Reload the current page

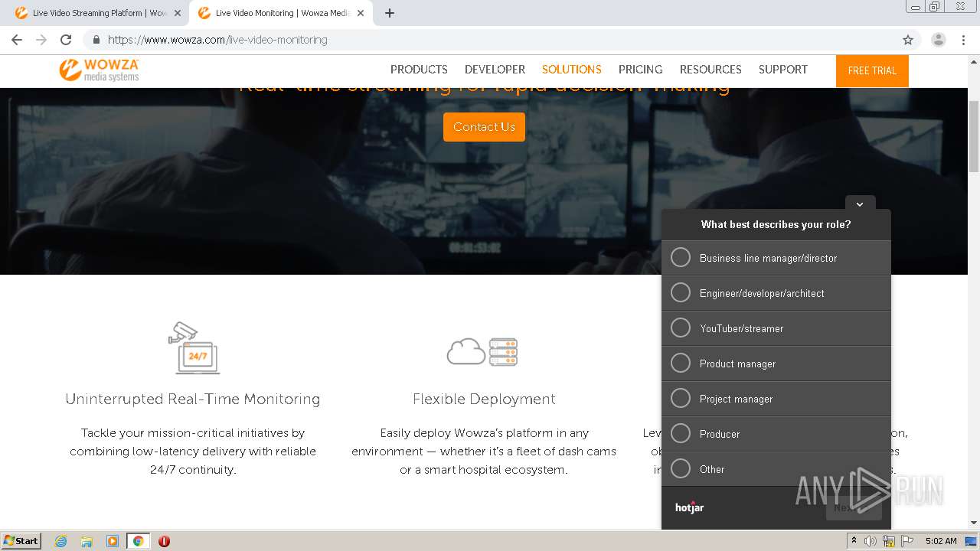(x=66, y=40)
